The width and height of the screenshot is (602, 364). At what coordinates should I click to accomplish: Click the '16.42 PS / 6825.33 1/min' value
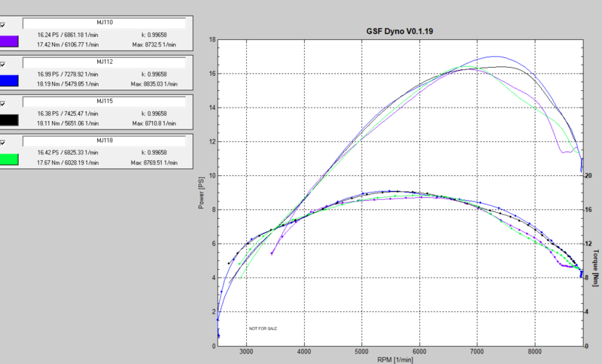click(68, 152)
